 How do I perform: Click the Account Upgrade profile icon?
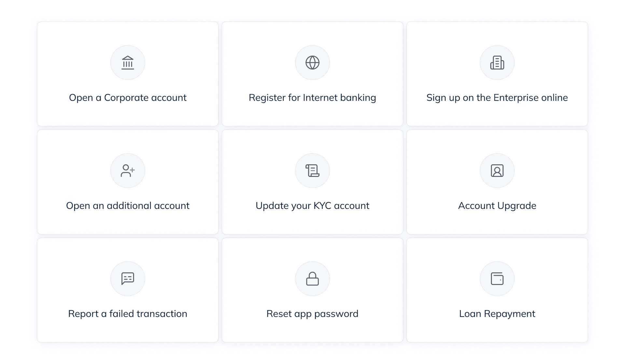[x=497, y=170]
